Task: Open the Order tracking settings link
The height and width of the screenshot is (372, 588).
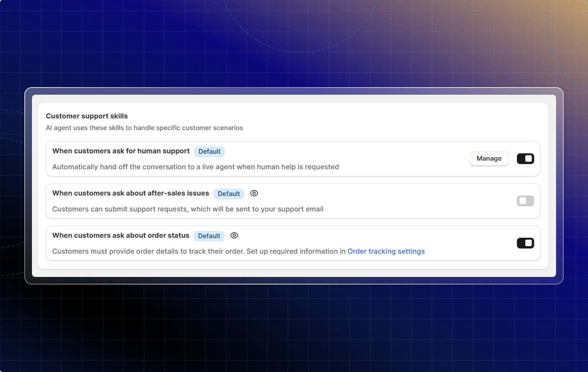Action: 386,251
